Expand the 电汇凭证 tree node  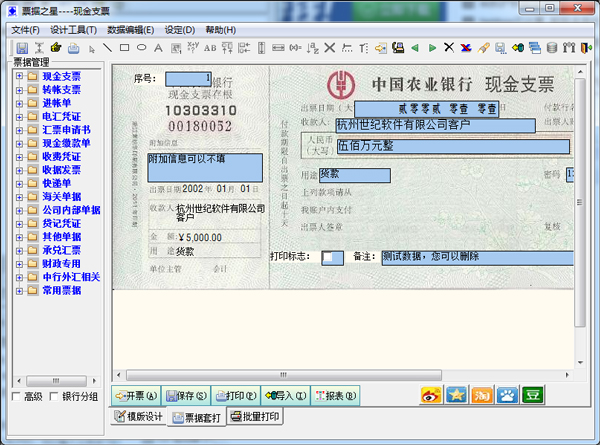tap(20, 116)
